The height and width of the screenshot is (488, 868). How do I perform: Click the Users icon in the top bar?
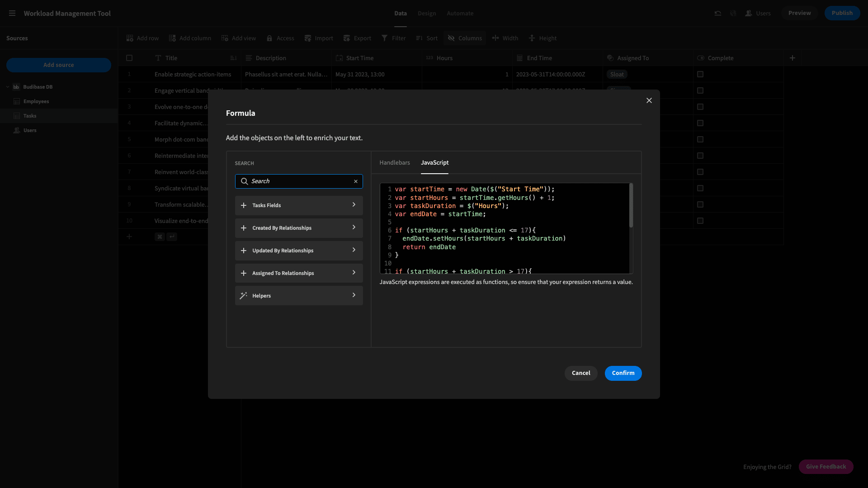749,13
